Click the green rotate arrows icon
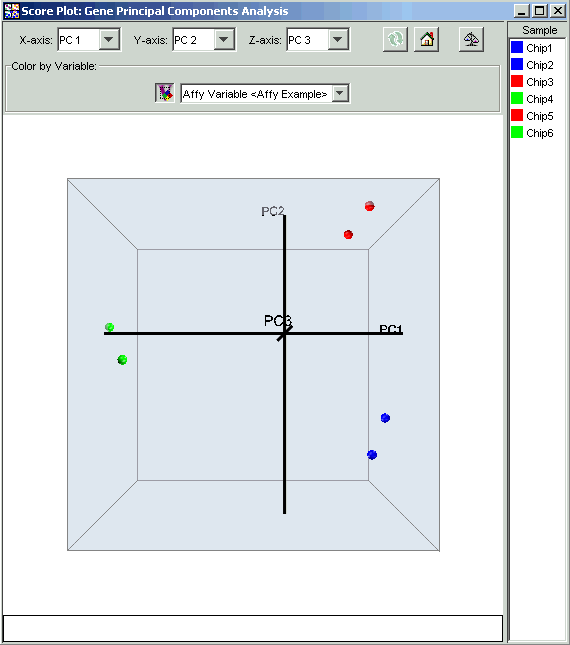This screenshot has width=570, height=645. click(395, 40)
